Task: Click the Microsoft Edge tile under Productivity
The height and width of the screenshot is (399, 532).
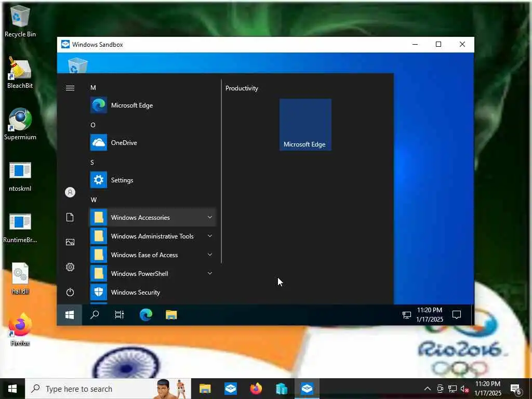Action: 305,125
